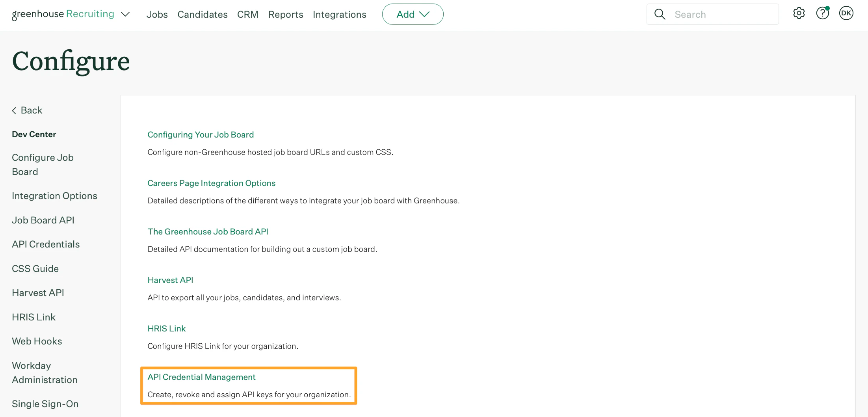Open Web Hooks in sidebar

(37, 341)
